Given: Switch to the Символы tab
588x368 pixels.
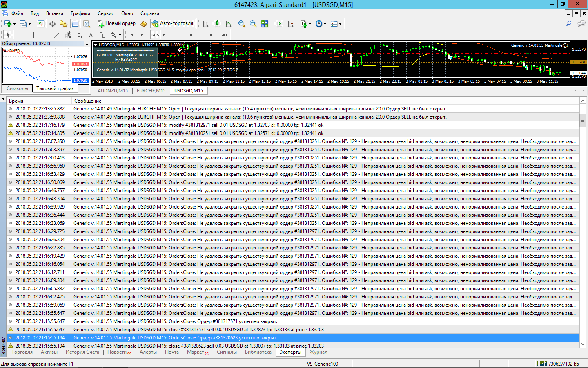Looking at the screenshot, I should pos(18,88).
